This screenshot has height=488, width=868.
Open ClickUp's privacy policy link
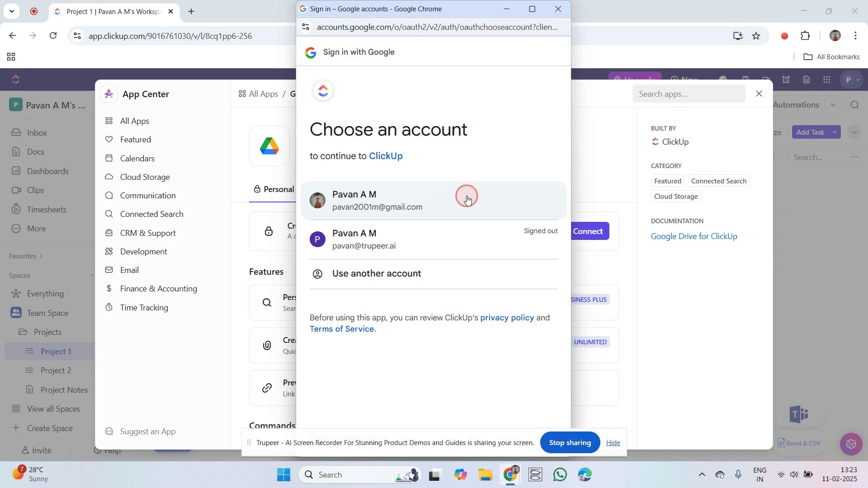coord(507,318)
